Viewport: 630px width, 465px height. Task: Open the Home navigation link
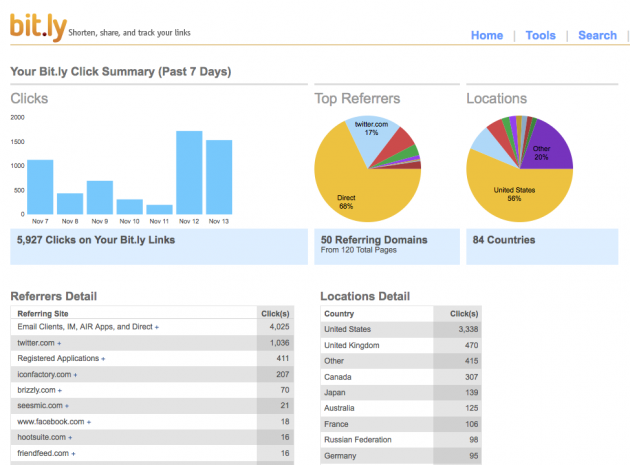487,35
